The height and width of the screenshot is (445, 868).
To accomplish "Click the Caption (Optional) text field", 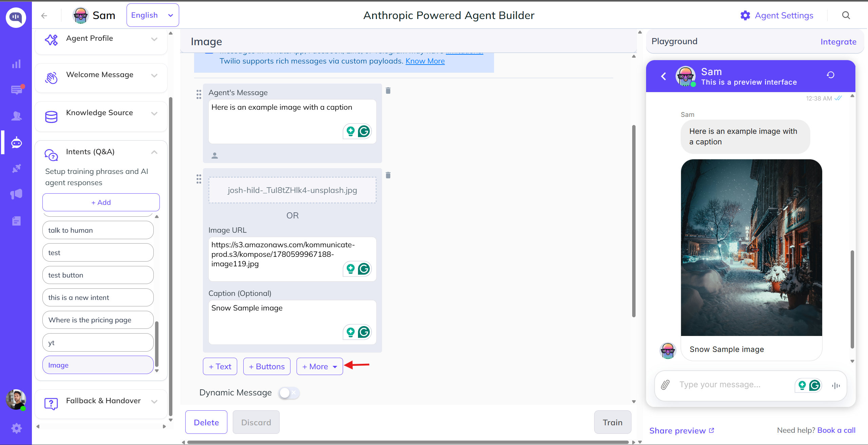I will tap(292, 322).
